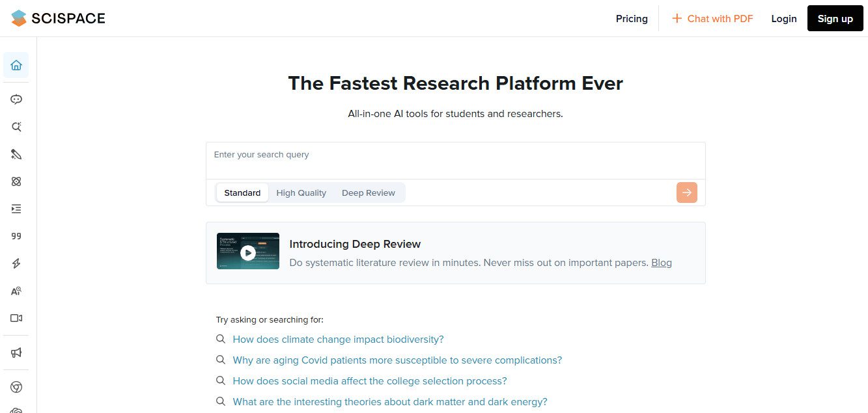Open the Deep Review Blog link

(x=661, y=262)
